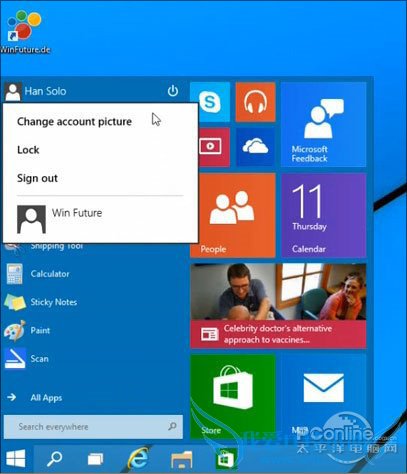Click the Han Solo user avatar
This screenshot has height=474, width=407.
pyautogui.click(x=13, y=92)
